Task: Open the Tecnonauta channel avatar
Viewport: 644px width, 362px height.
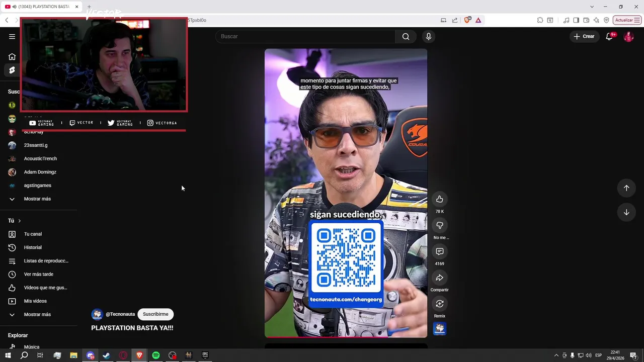Action: click(x=97, y=314)
